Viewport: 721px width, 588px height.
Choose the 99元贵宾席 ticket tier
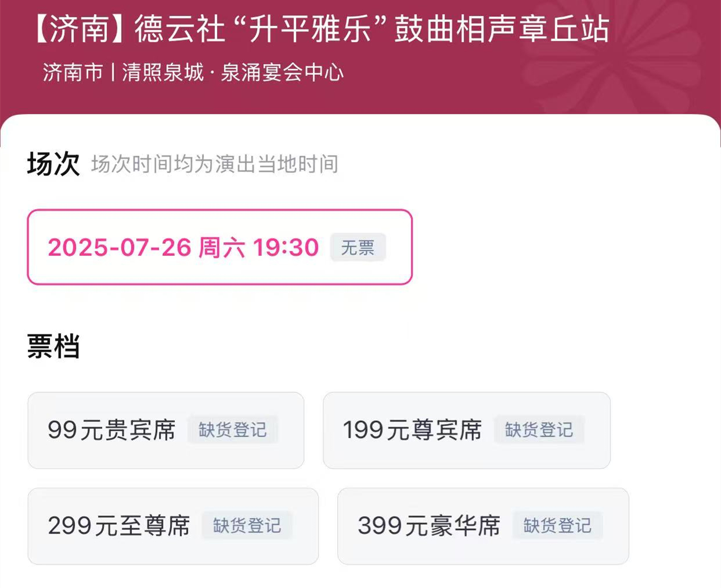(x=111, y=430)
